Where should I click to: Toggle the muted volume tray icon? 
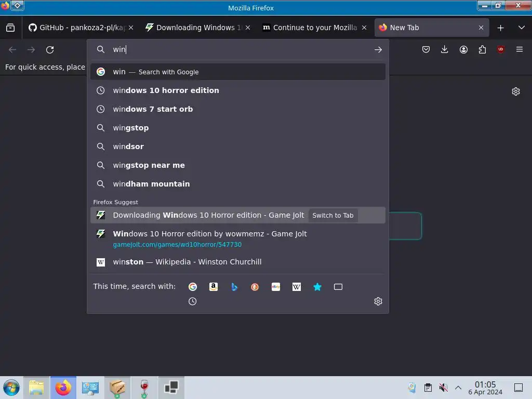coord(443,388)
